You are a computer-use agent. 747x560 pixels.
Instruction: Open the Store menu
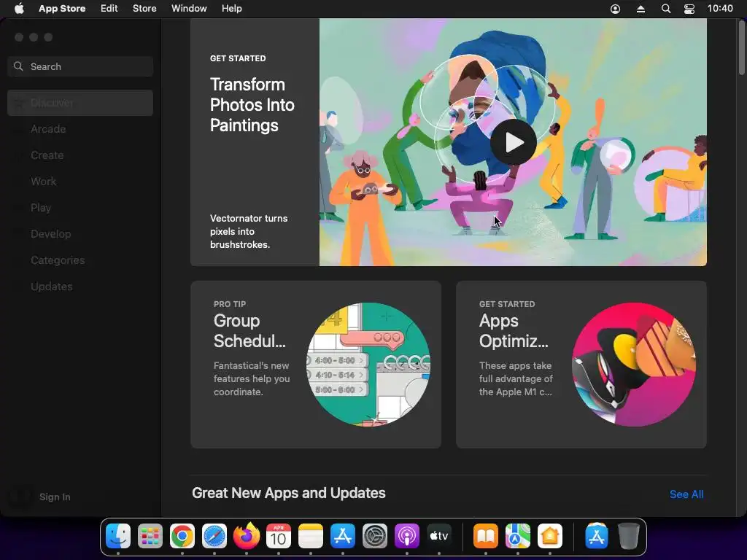[x=144, y=9]
